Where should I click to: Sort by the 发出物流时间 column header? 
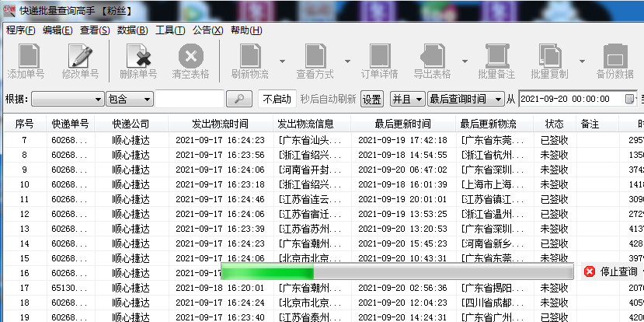click(221, 124)
